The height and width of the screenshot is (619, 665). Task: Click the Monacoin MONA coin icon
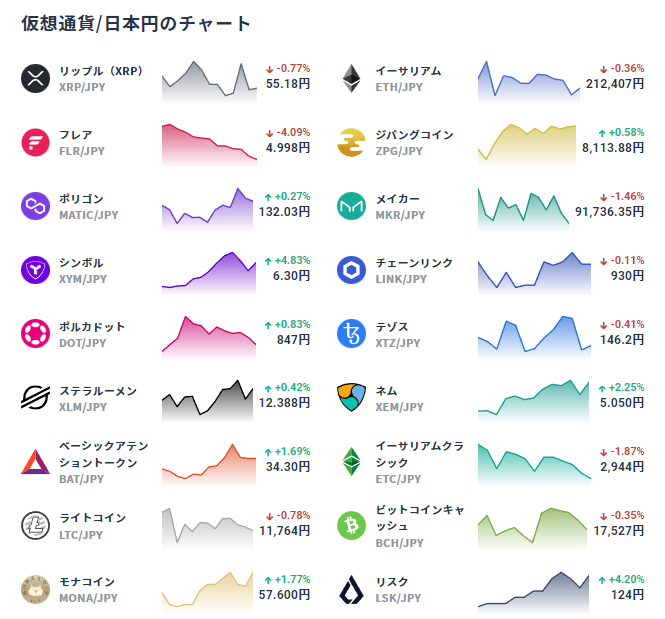coord(35,590)
